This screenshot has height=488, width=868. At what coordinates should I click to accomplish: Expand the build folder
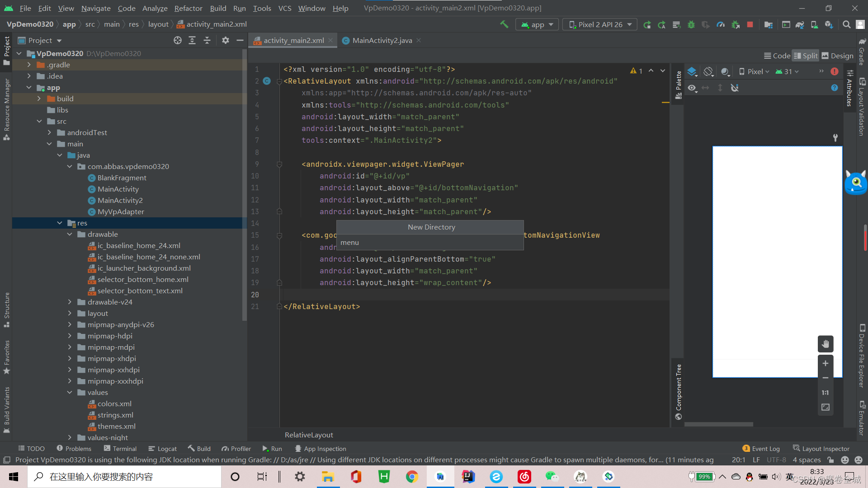39,99
